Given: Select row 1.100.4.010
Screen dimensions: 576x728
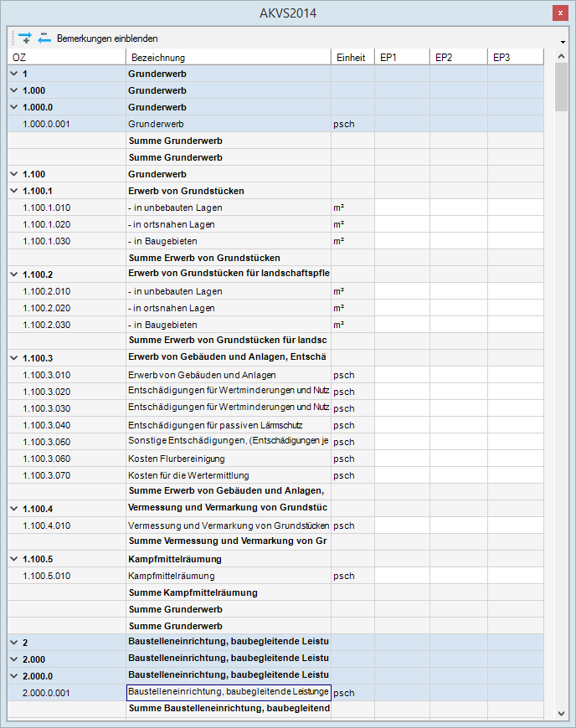Looking at the screenshot, I should click(x=275, y=525).
